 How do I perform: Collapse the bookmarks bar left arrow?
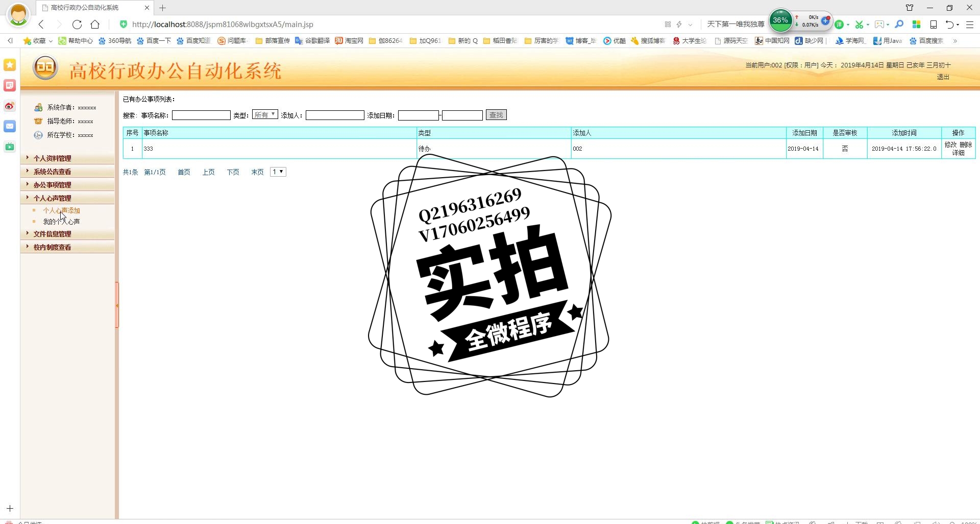click(10, 40)
